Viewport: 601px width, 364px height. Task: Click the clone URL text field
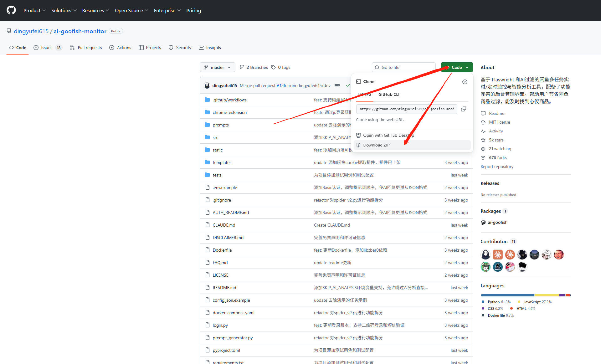407,109
